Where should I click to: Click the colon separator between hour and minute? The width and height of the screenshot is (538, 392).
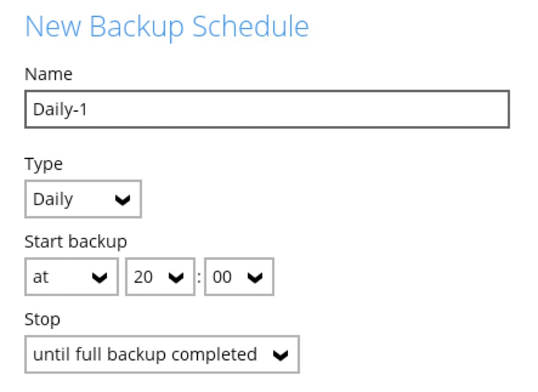point(200,278)
